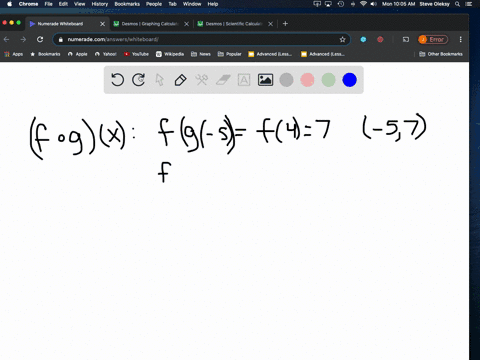Select the pointer selection tool
Image resolution: width=480 pixels, height=360 pixels.
[x=160, y=80]
